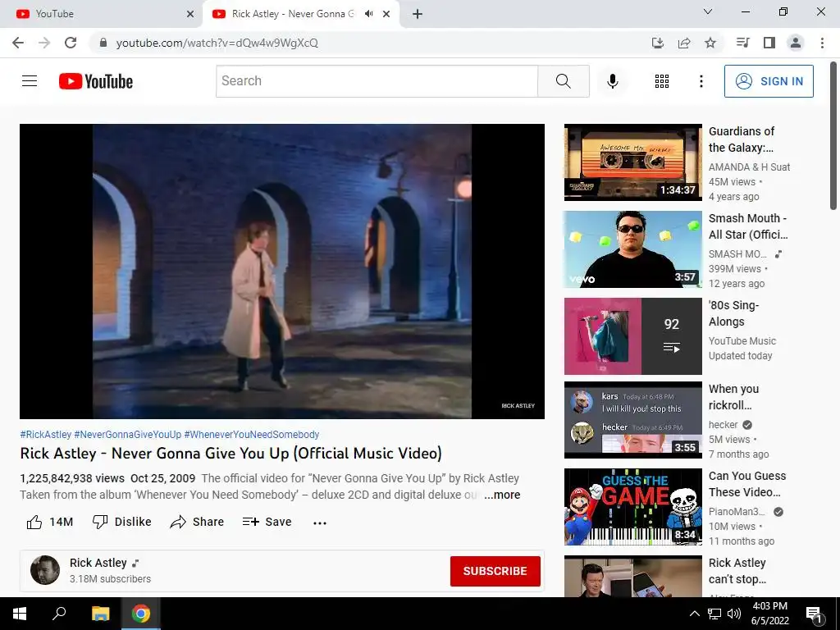This screenshot has width=840, height=630.
Task: Click the address bar URL
Action: 217,43
